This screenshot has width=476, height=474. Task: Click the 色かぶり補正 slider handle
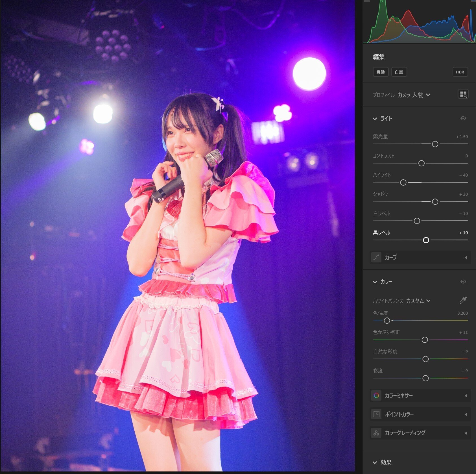coord(425,340)
